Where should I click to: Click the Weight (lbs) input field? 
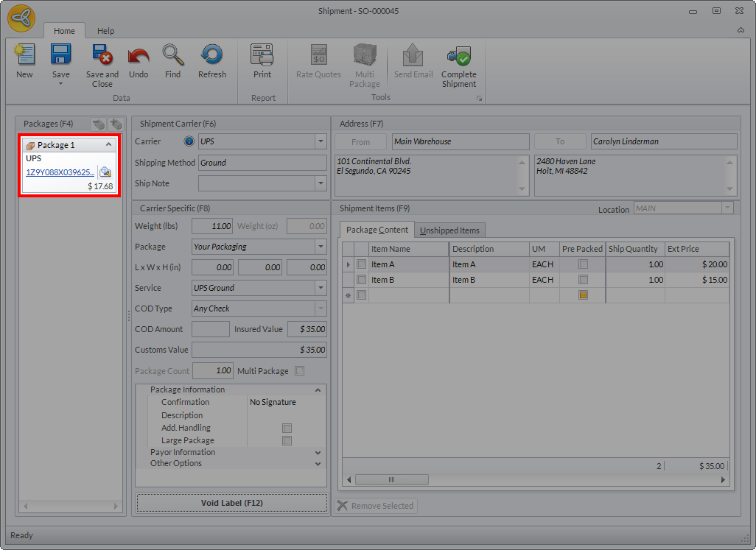(212, 226)
